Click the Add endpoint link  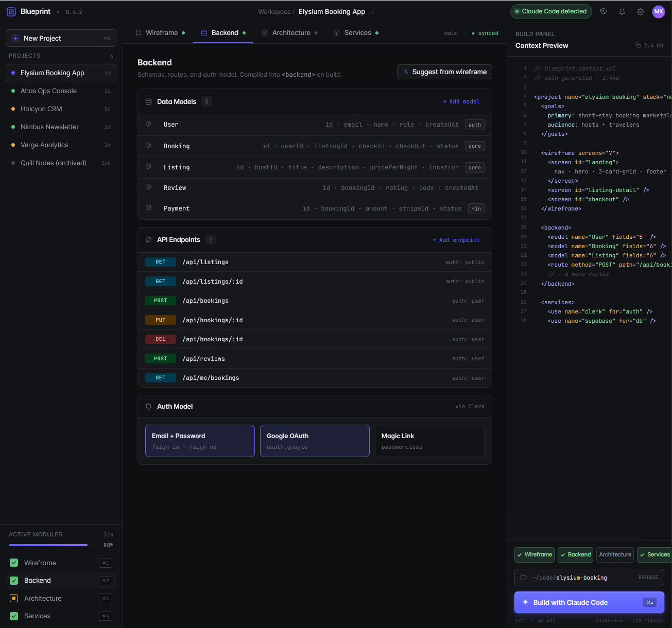click(456, 240)
